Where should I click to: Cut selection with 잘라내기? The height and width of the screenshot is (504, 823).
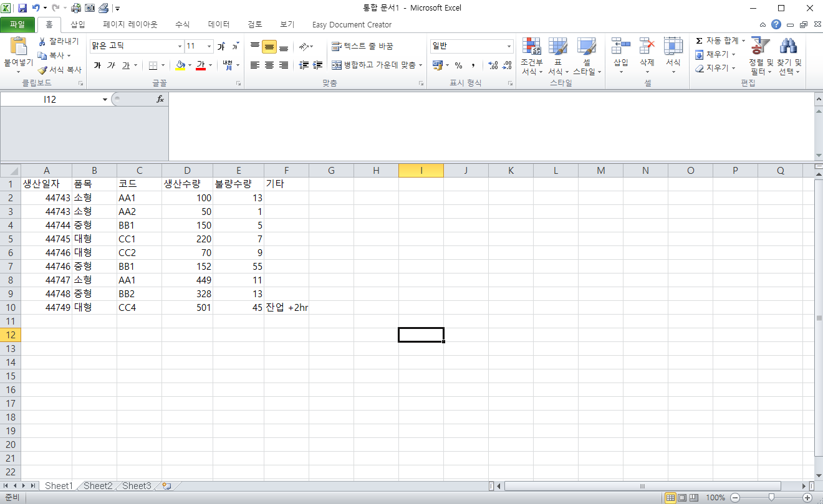pos(59,42)
